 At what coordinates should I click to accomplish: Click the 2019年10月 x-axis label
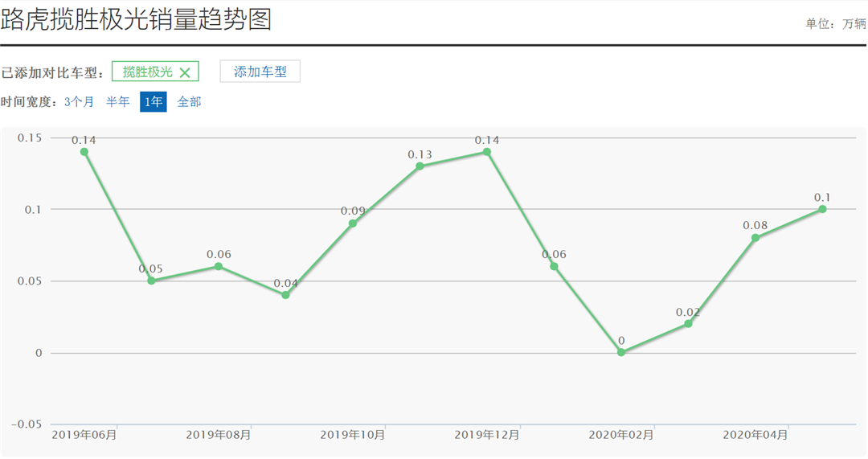pyautogui.click(x=352, y=435)
